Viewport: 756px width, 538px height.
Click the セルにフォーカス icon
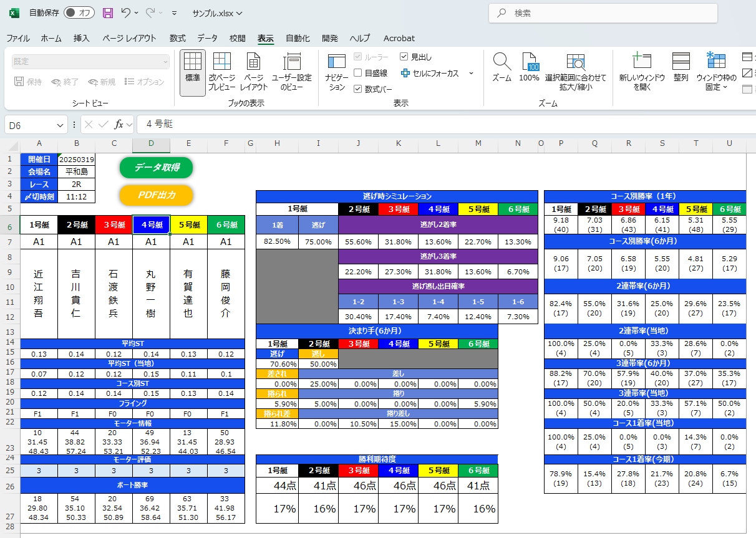coord(405,73)
